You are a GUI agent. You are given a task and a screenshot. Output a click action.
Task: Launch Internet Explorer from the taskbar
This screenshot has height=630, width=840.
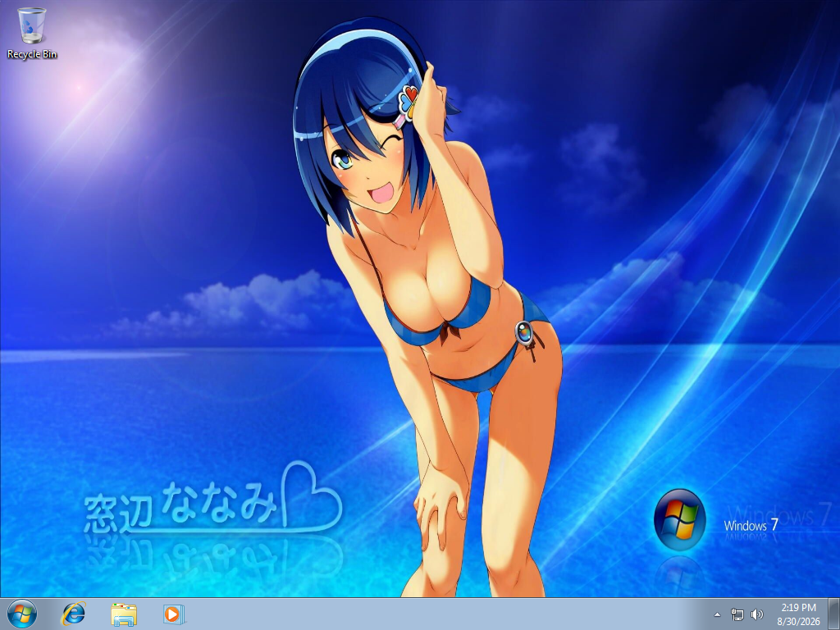pyautogui.click(x=73, y=614)
